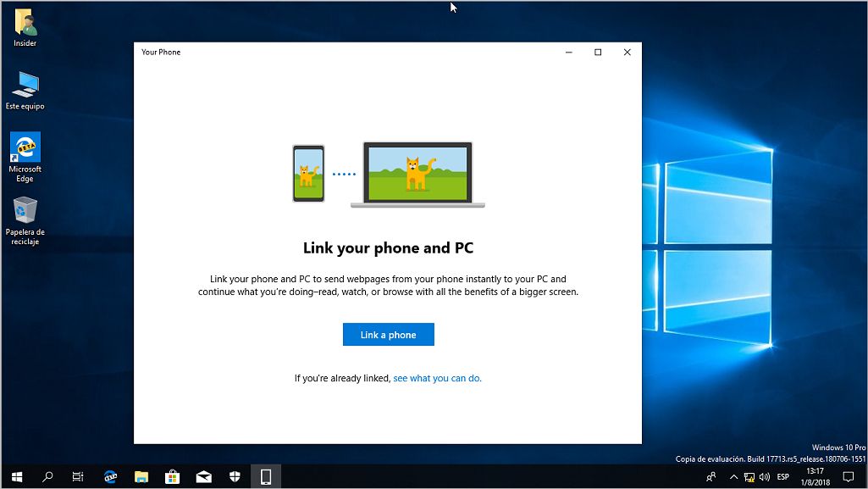The height and width of the screenshot is (489, 868).
Task: Open the Insider folder on desktop
Action: click(25, 28)
